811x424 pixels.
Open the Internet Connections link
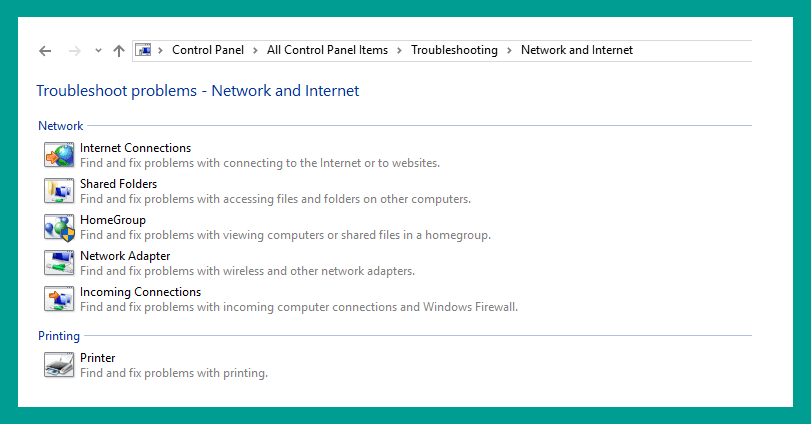click(x=136, y=148)
